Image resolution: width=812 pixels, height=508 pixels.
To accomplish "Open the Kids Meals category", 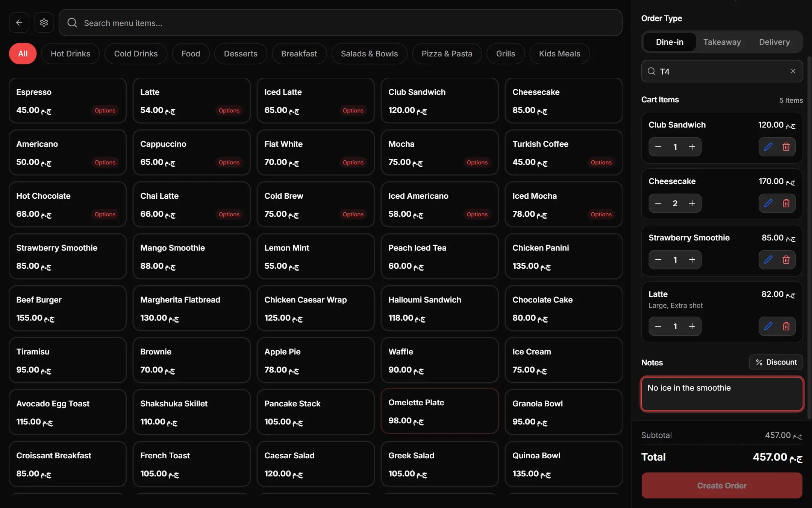I will [x=559, y=53].
